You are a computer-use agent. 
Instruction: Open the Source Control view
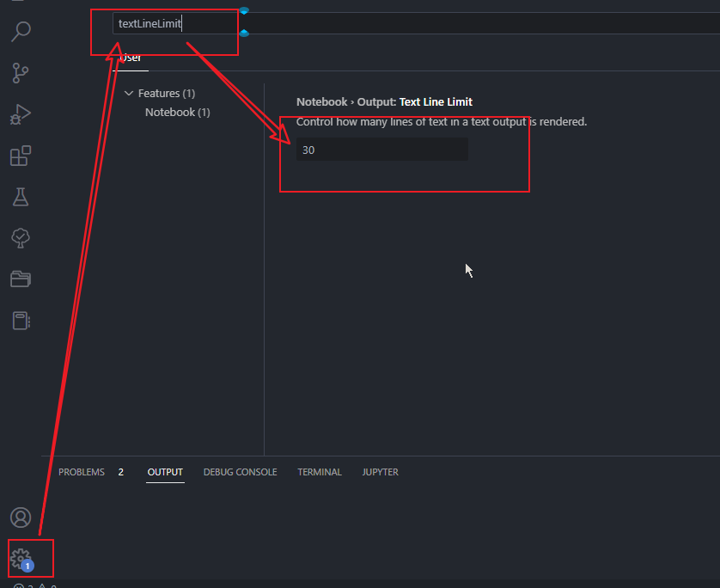[20, 73]
